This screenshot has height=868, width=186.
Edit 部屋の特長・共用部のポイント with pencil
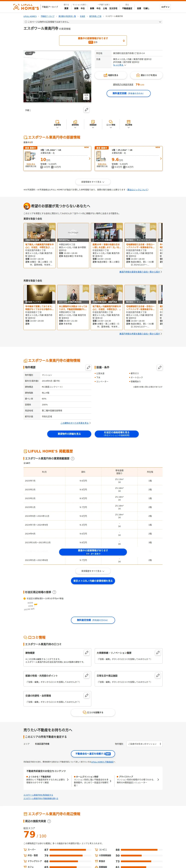click(x=87, y=676)
